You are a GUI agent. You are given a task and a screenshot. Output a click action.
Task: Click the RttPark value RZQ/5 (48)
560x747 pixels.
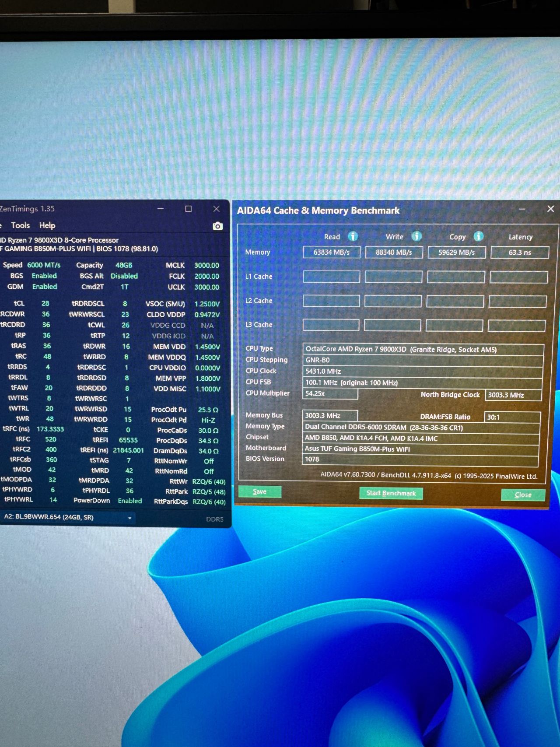(x=209, y=492)
